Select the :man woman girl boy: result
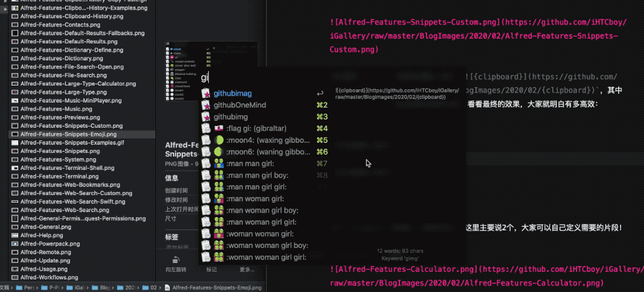Viewport: 644px width, 292px height. pos(265,211)
